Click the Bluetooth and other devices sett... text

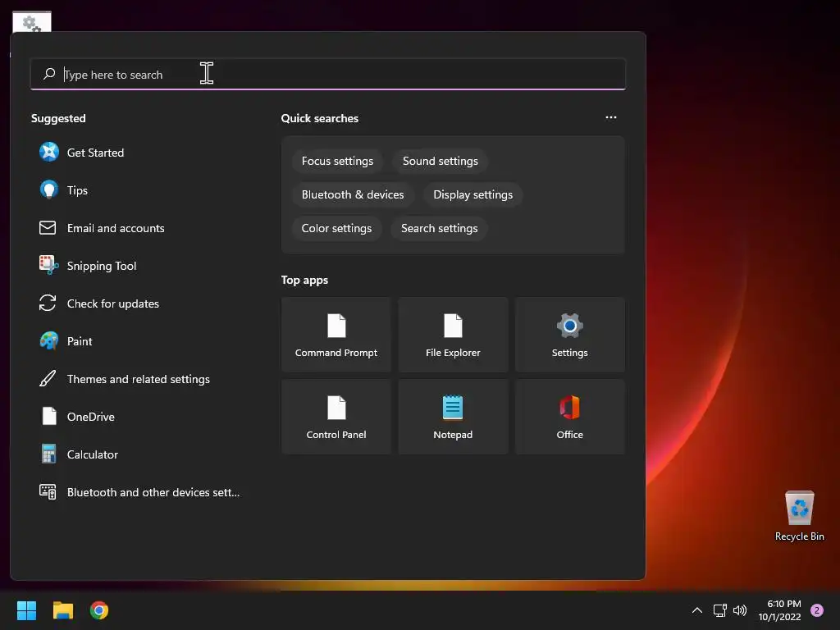(153, 492)
